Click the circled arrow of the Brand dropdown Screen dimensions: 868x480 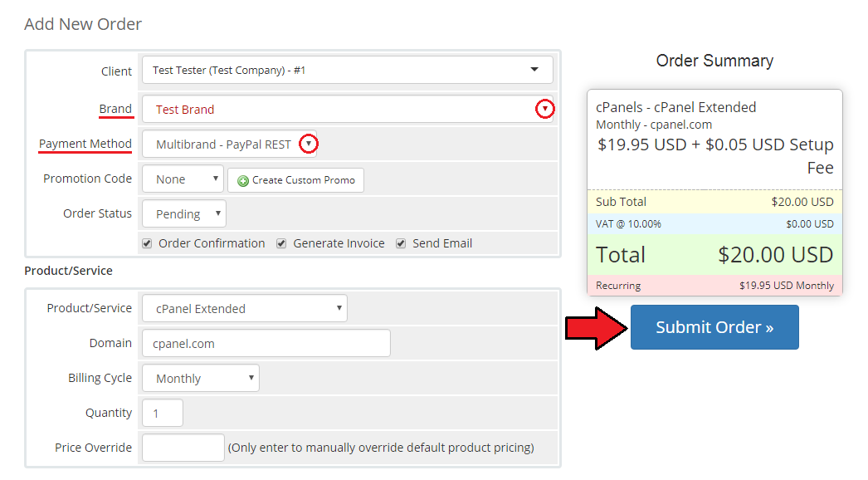[544, 109]
